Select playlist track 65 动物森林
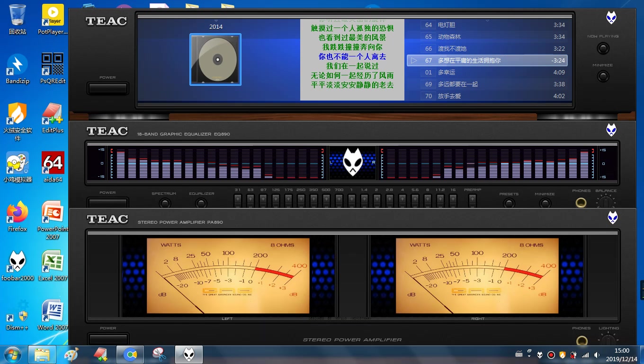This screenshot has width=644, height=364. pos(487,36)
